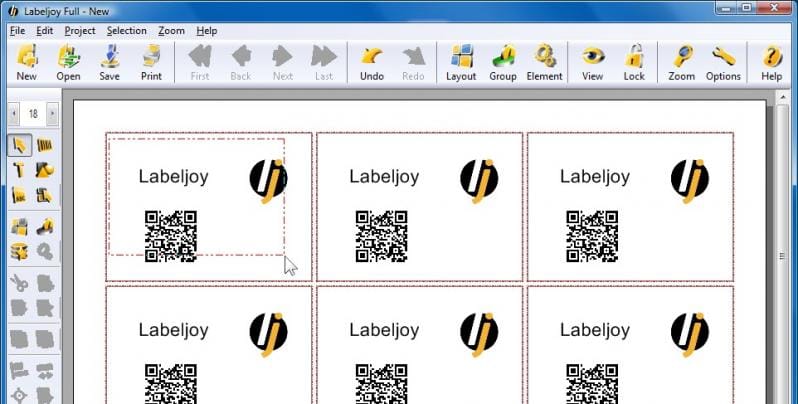Image resolution: width=798 pixels, height=404 pixels.
Task: Open Layout settings from the top toolbar
Action: [461, 62]
